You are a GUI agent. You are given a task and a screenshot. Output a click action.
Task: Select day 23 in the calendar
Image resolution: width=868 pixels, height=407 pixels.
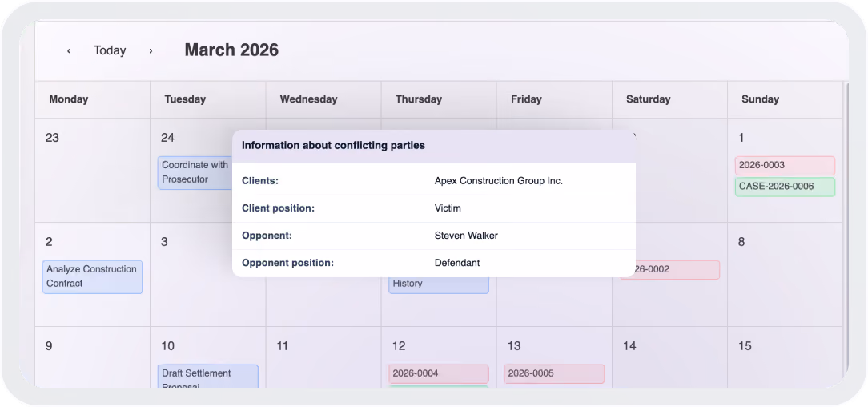pos(52,138)
